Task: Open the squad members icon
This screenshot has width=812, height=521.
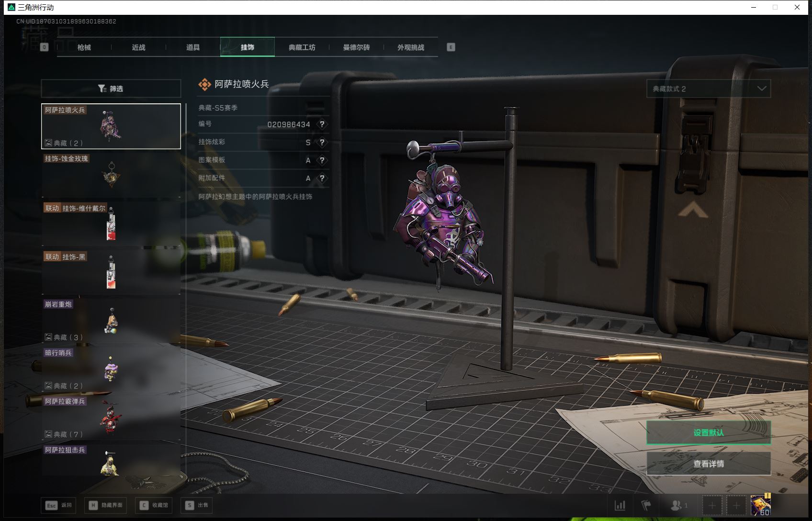Action: click(678, 505)
